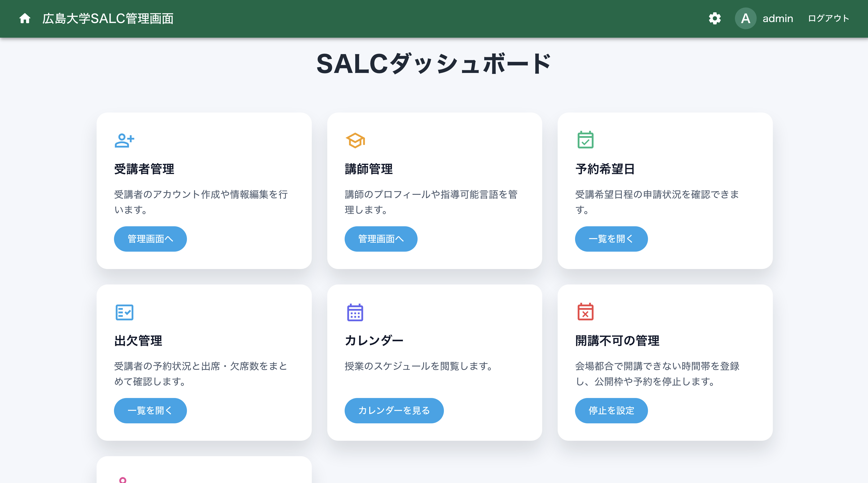Click the home icon in header
Screen dimensions: 868x483
coord(25,18)
